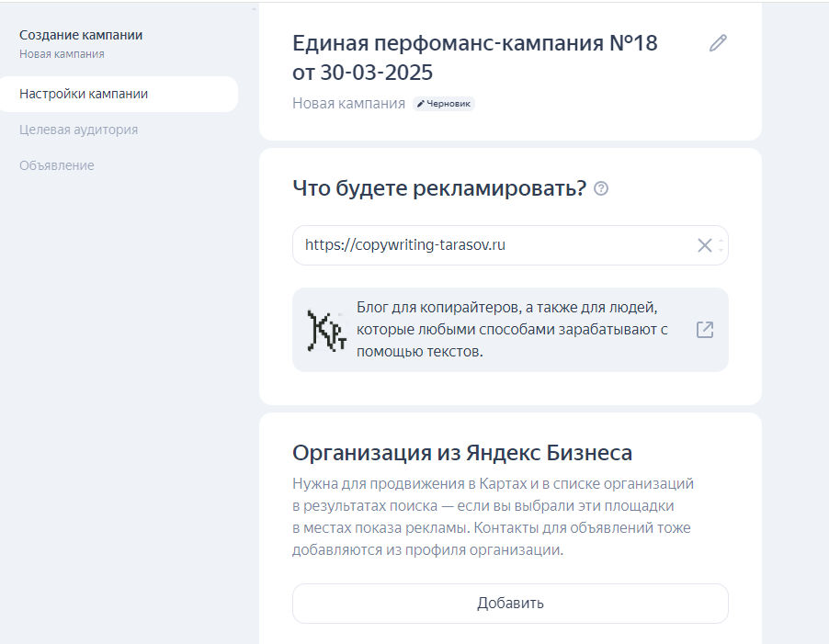Click the Крт site logo thumbnail

[x=327, y=332]
